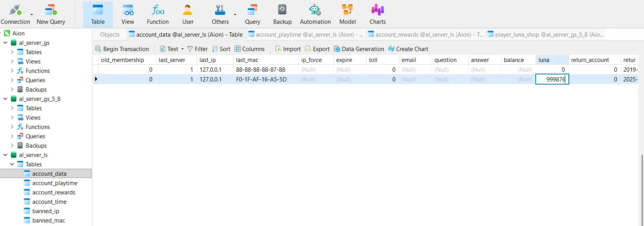Open the Connection dropdown arrow
Image resolution: width=644 pixels, height=226 pixels.
click(32, 14)
